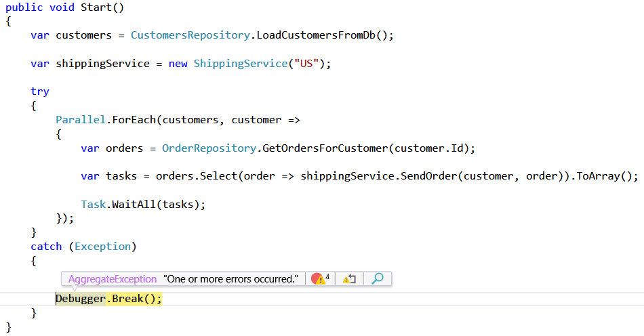Click the "Exception" type in catch clause
The image size is (644, 336).
[x=102, y=247]
